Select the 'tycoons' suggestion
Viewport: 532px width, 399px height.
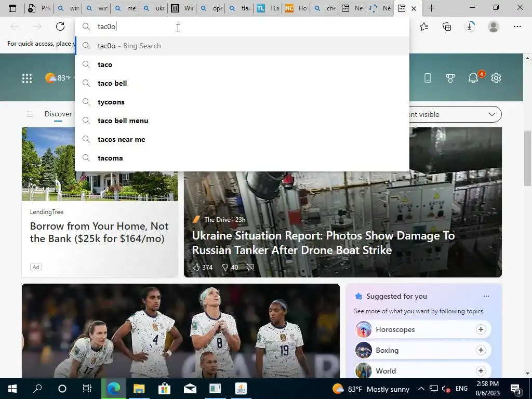[242, 102]
